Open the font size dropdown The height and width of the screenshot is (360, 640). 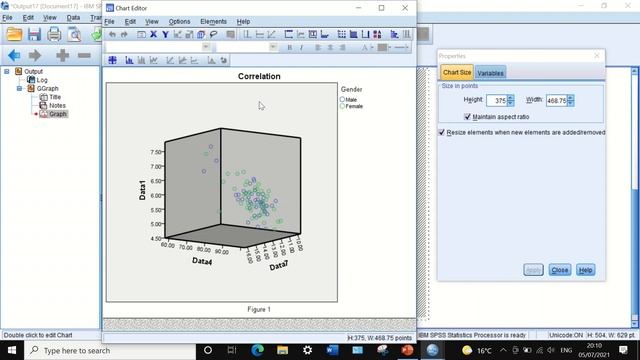(x=273, y=47)
